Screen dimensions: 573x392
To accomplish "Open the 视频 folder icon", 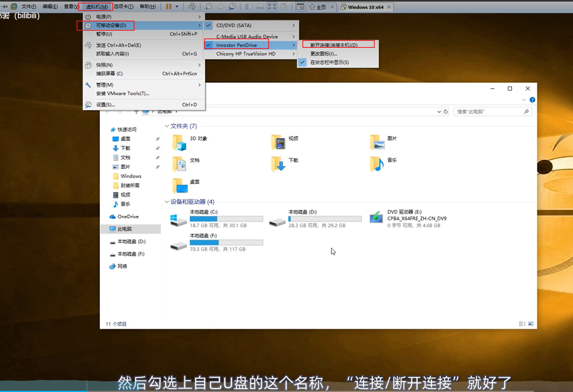I will (278, 143).
